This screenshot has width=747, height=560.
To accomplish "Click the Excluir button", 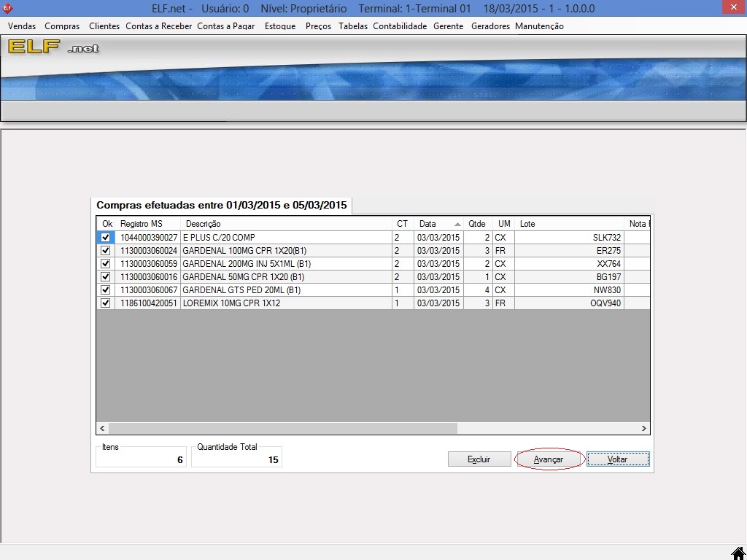I will (x=479, y=459).
